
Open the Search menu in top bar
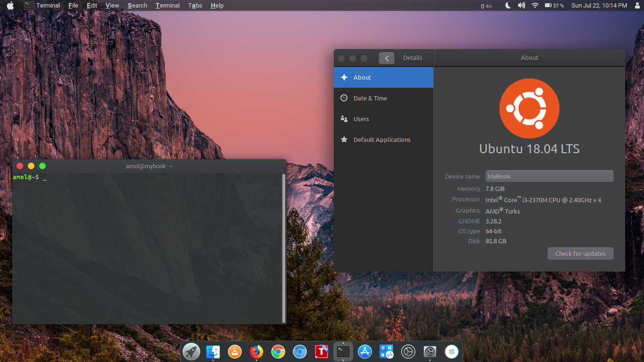[x=137, y=6]
